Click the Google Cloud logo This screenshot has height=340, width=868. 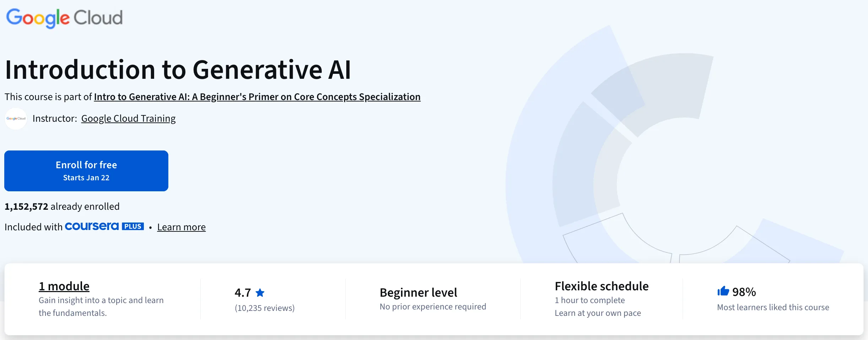[64, 17]
